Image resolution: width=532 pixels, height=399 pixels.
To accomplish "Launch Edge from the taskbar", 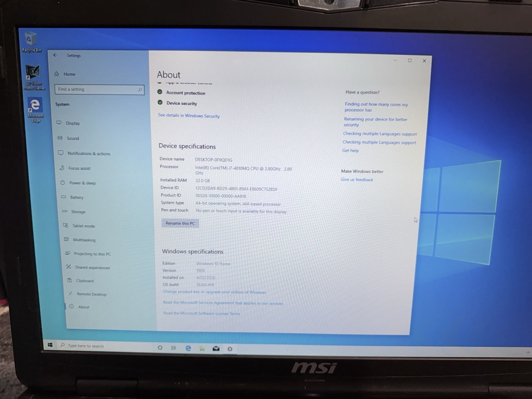I will click(188, 348).
